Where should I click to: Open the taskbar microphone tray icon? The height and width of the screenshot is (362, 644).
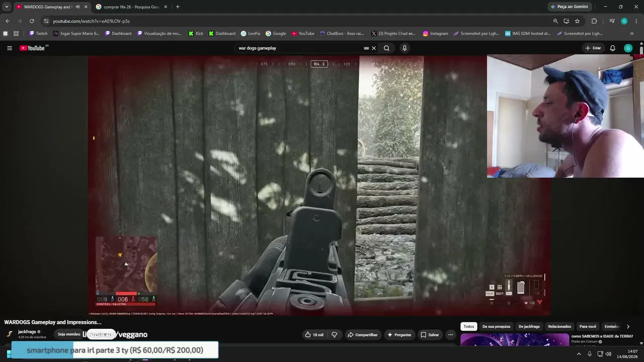[590, 354]
